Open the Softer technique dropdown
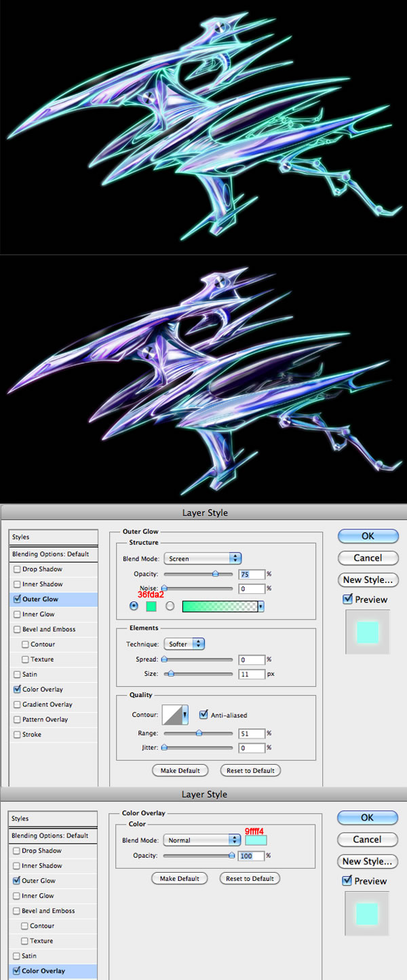 pos(184,643)
